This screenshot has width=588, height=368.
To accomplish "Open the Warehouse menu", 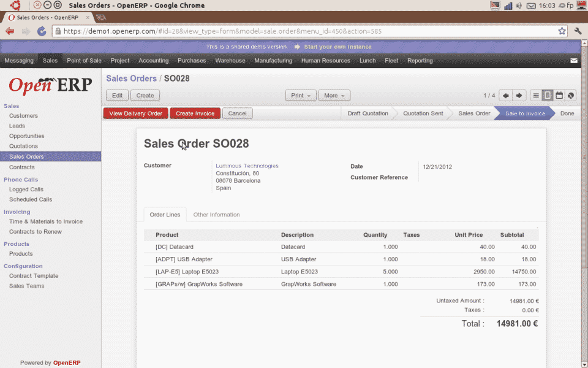I will (x=230, y=61).
